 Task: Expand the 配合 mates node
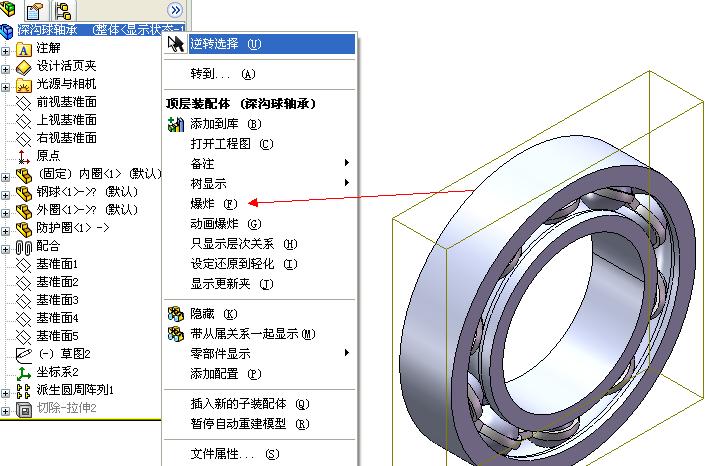coord(5,249)
